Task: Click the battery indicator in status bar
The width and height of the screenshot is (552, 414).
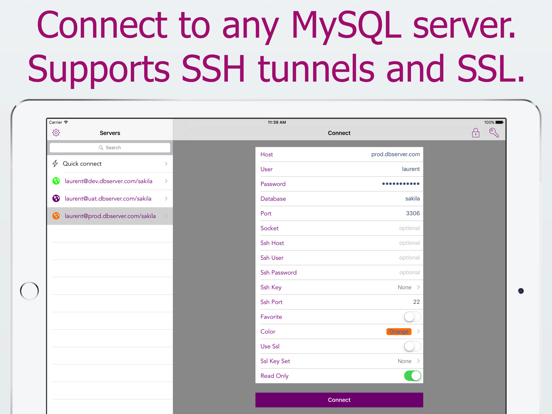Action: click(499, 123)
